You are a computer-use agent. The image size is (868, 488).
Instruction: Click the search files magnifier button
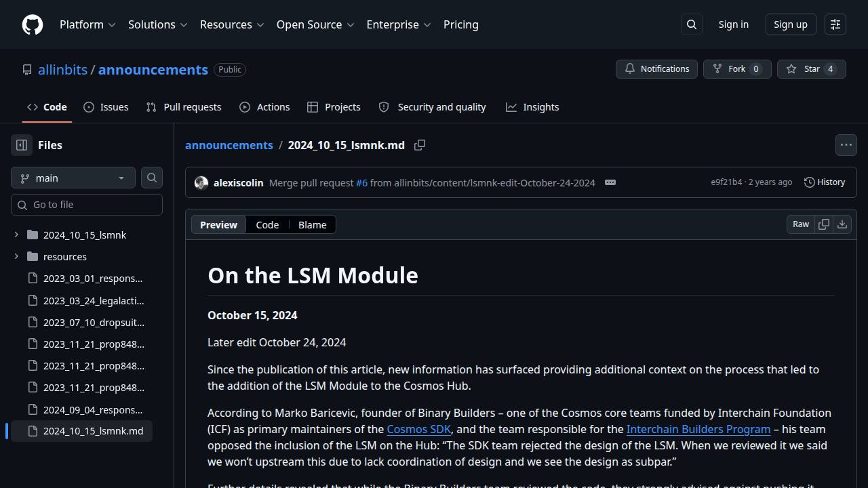[152, 178]
